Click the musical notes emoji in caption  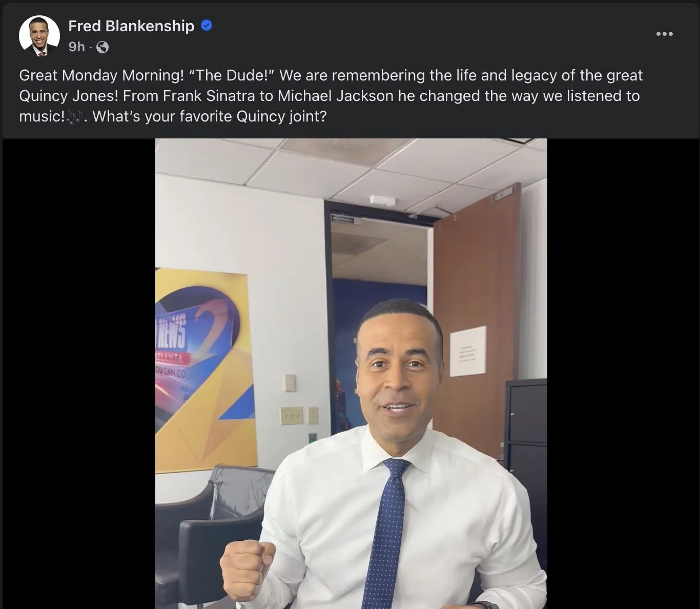pyautogui.click(x=74, y=116)
